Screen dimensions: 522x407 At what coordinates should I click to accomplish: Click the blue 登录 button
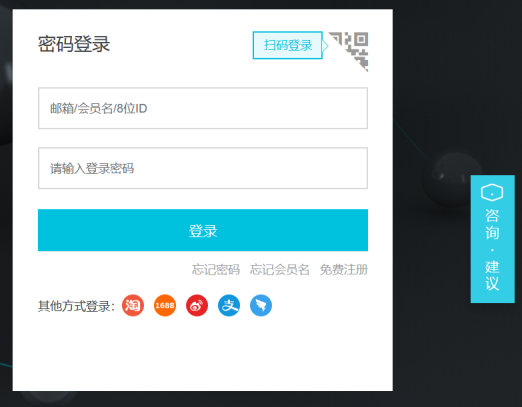pyautogui.click(x=203, y=230)
